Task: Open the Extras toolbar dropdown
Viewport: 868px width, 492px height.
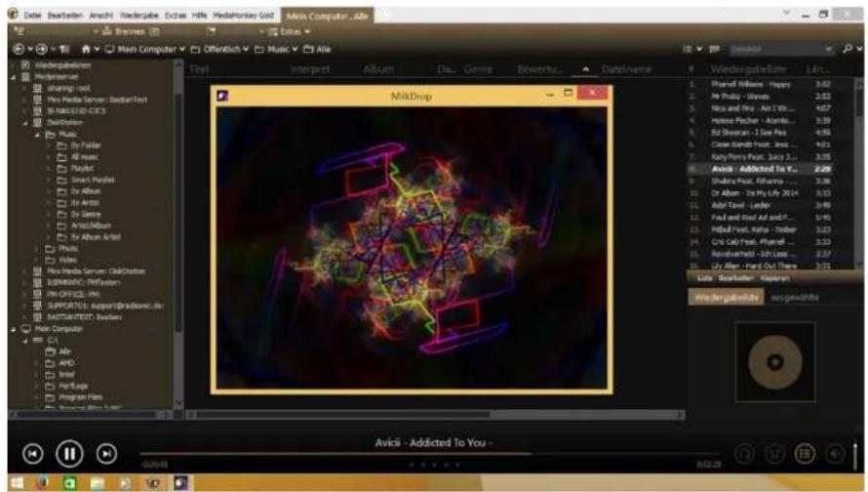Action: click(290, 31)
